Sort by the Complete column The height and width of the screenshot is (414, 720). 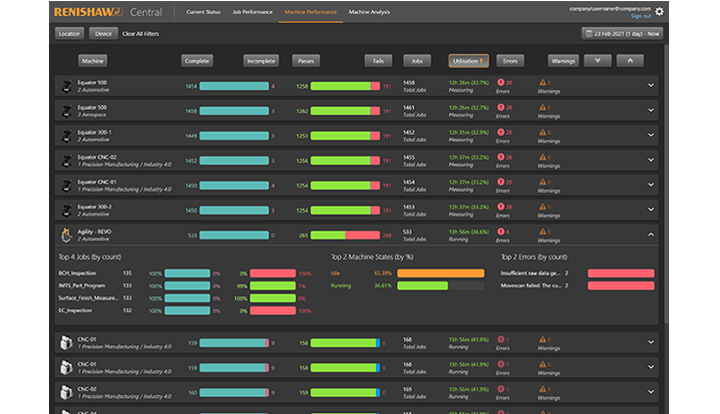pos(197,61)
